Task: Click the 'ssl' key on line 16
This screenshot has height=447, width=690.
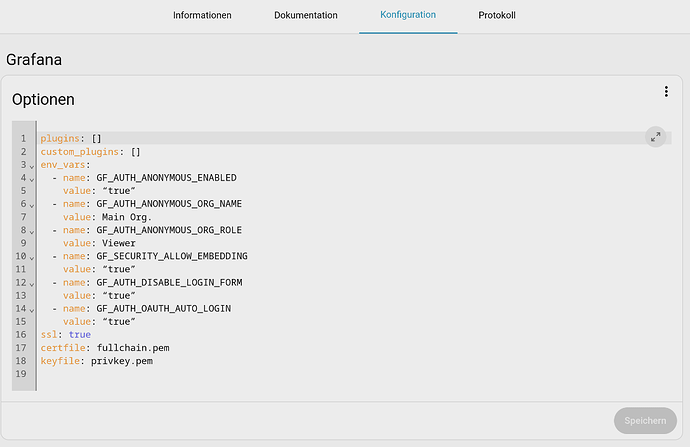Action: (x=49, y=334)
